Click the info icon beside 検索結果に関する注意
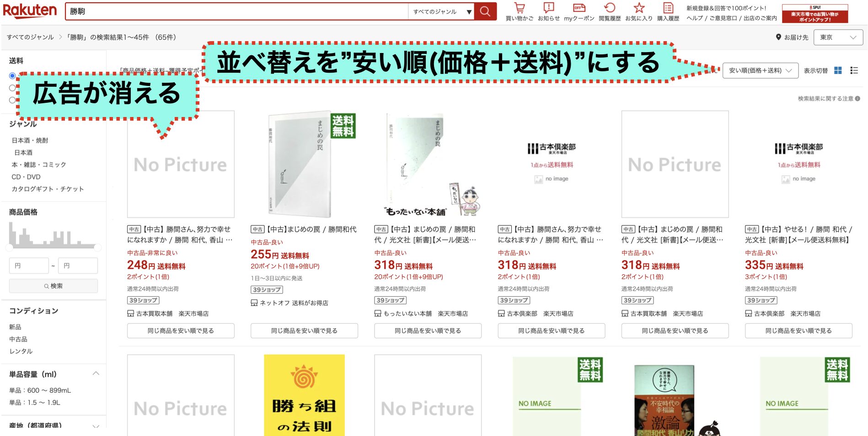The width and height of the screenshot is (868, 436). coord(857,99)
